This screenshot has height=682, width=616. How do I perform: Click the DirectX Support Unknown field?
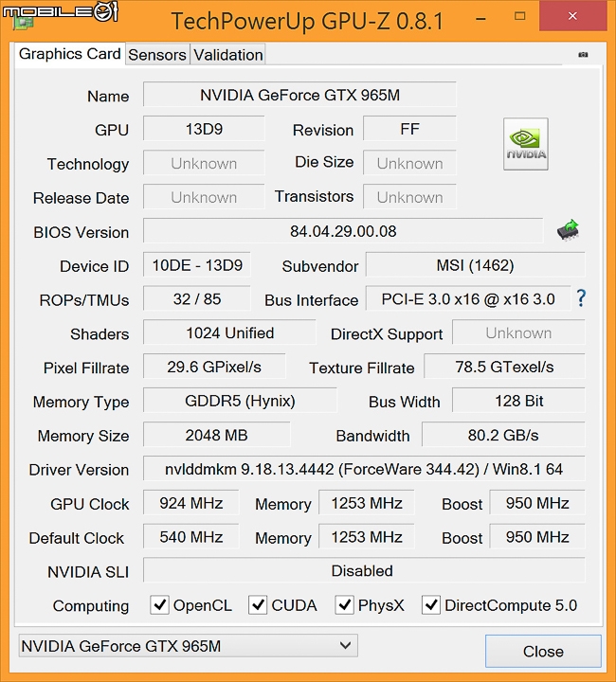(x=518, y=332)
